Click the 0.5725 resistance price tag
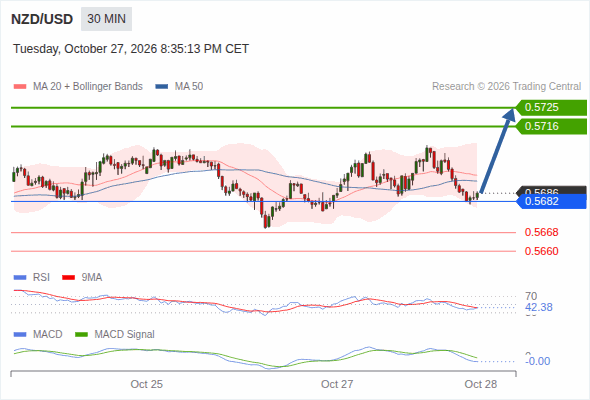 (551, 108)
